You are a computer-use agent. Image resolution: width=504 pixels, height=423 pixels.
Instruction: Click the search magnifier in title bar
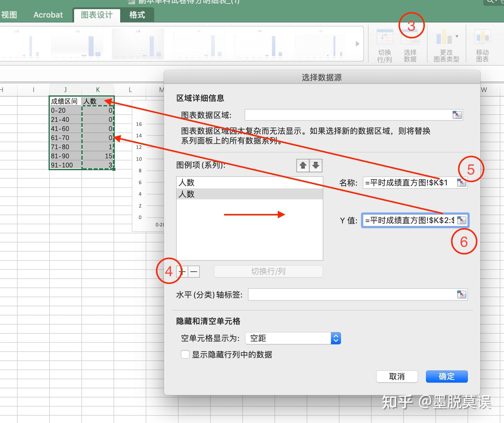(x=490, y=2)
